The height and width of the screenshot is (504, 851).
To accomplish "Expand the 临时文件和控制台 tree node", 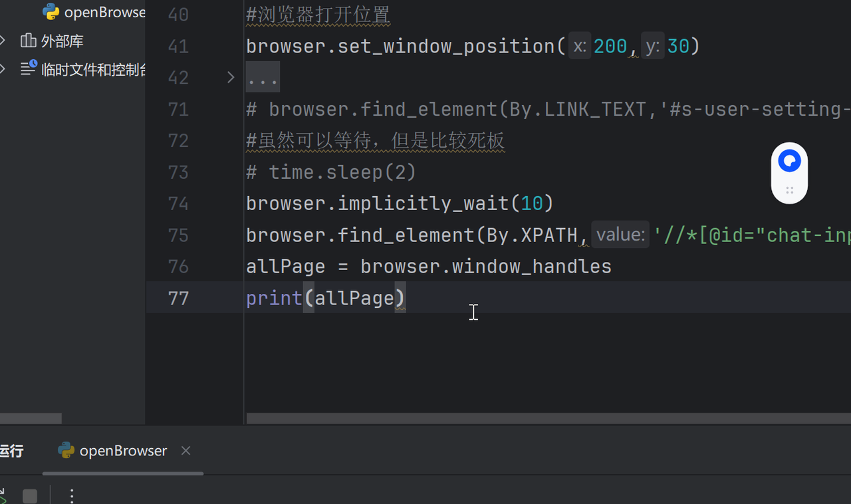I will click(3, 69).
